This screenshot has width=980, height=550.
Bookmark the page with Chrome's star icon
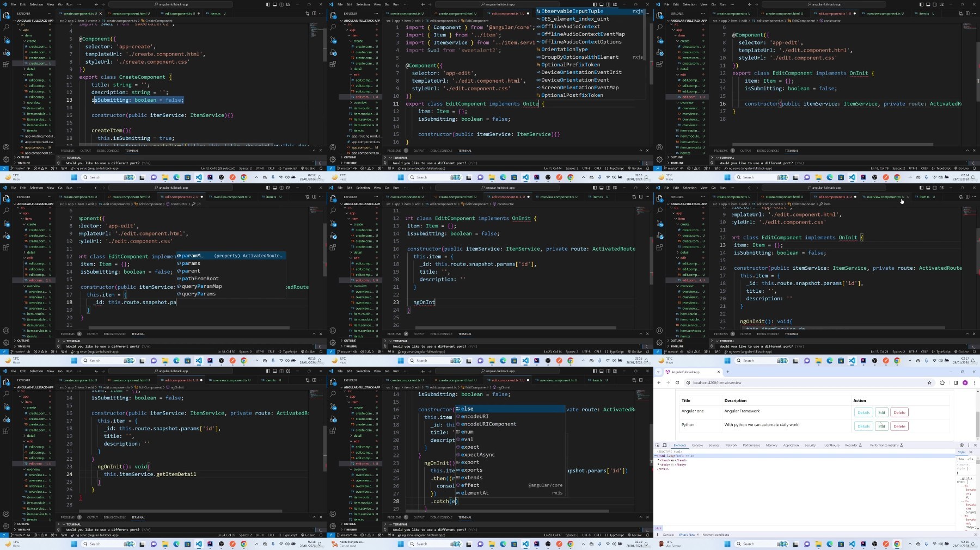929,382
